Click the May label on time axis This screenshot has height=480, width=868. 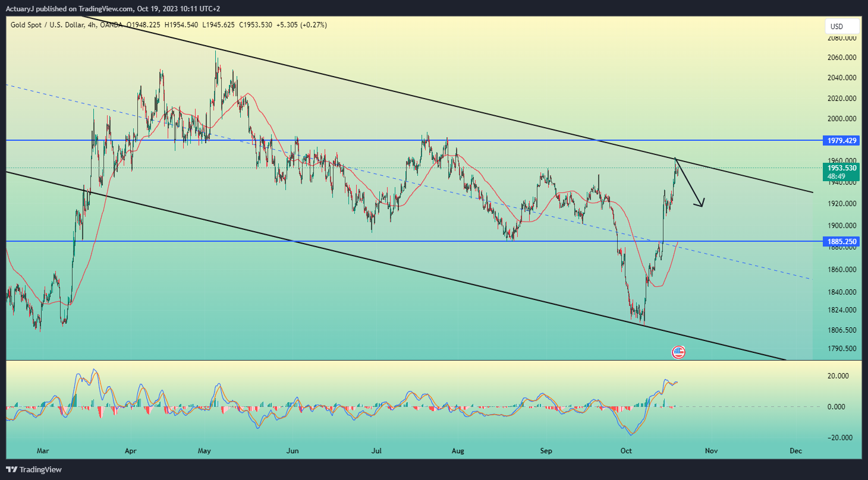tap(205, 451)
